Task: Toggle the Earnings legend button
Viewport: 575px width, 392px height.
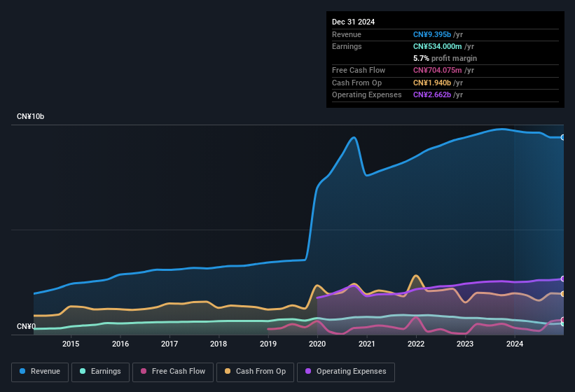Action: click(100, 372)
